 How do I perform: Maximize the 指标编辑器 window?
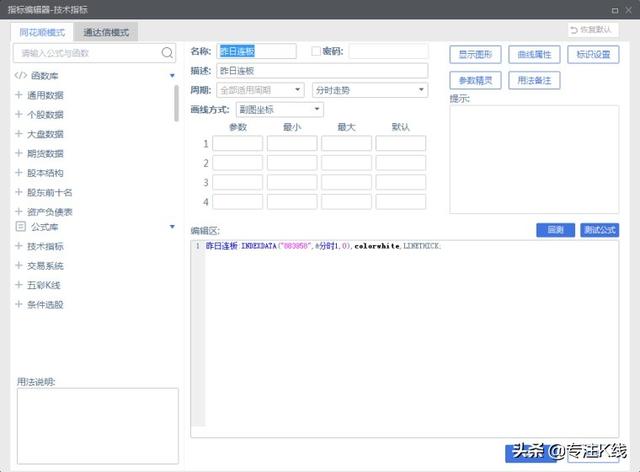click(615, 10)
